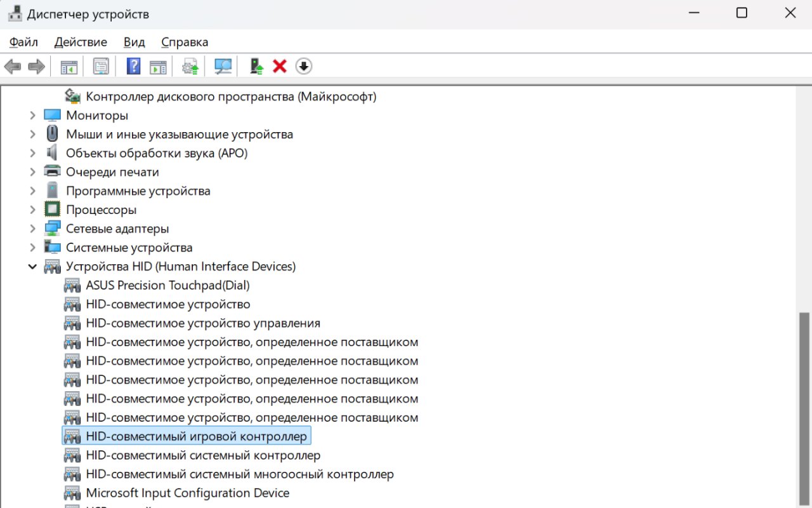812x508 pixels.
Task: Click the vertical scrollbar thumb
Action: tap(804, 406)
